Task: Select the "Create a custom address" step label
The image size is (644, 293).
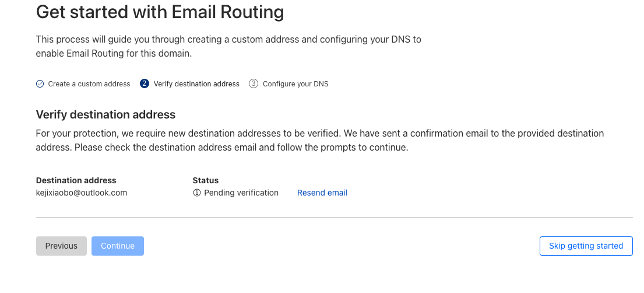Action: coord(89,84)
